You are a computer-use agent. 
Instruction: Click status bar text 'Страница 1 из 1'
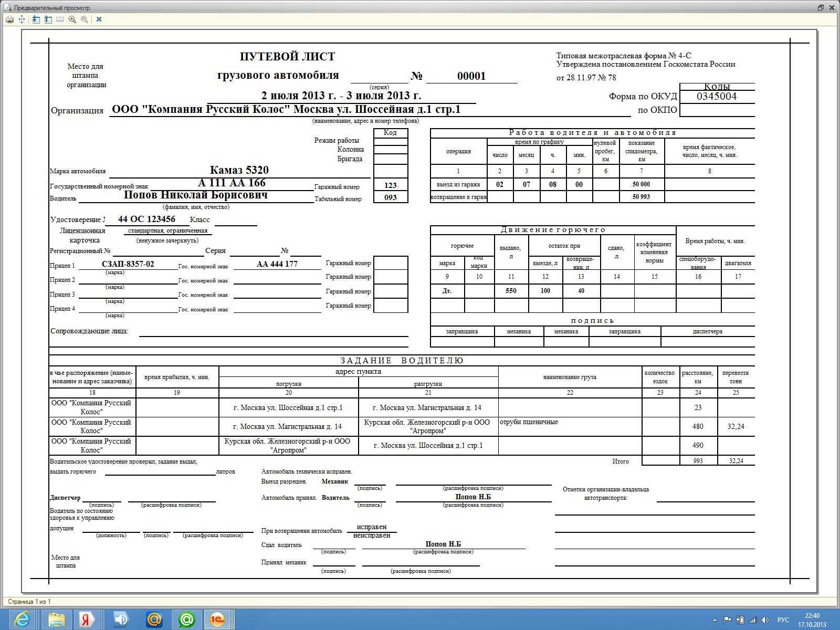pyautogui.click(x=29, y=602)
